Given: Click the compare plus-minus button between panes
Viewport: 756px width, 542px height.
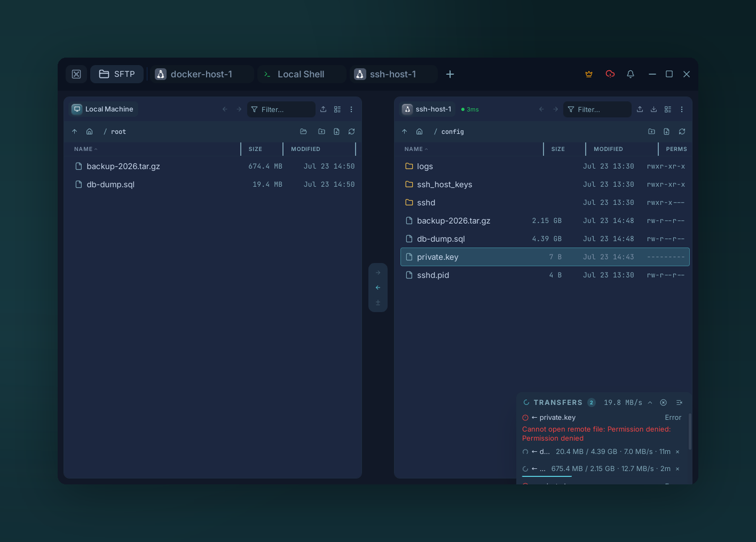Looking at the screenshot, I should tap(378, 303).
